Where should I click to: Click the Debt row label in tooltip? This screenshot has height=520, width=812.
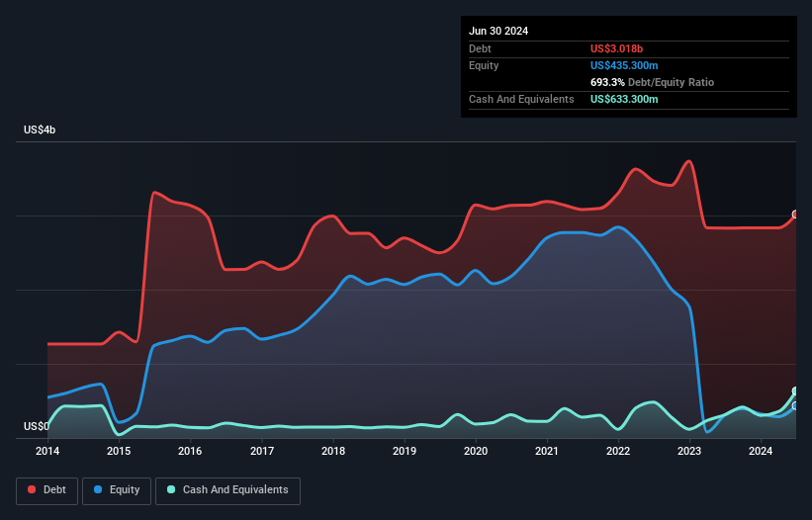480,48
